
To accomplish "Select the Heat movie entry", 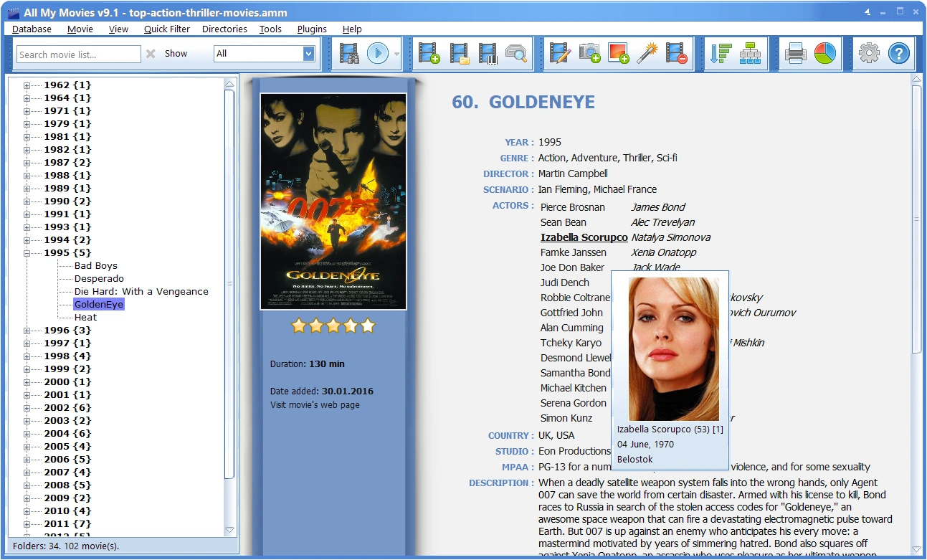I will 85,318.
